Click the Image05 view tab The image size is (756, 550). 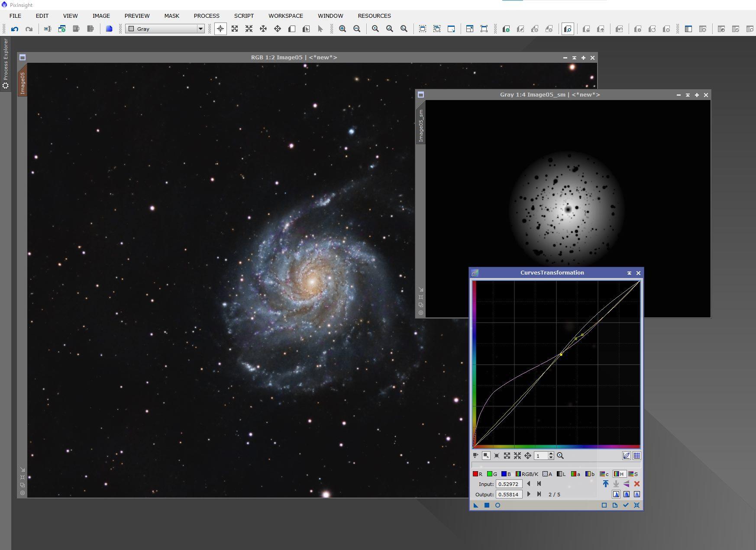[23, 81]
